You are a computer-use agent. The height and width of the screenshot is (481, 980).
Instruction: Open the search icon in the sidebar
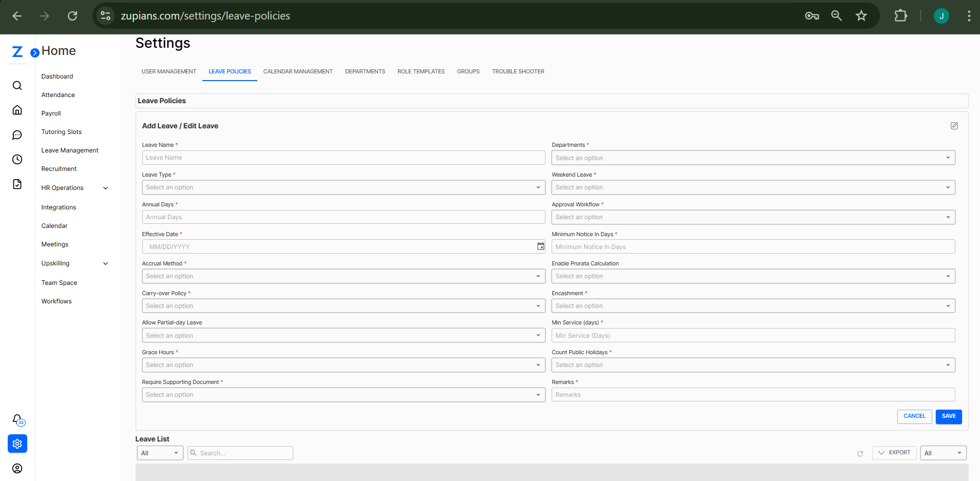tap(17, 85)
